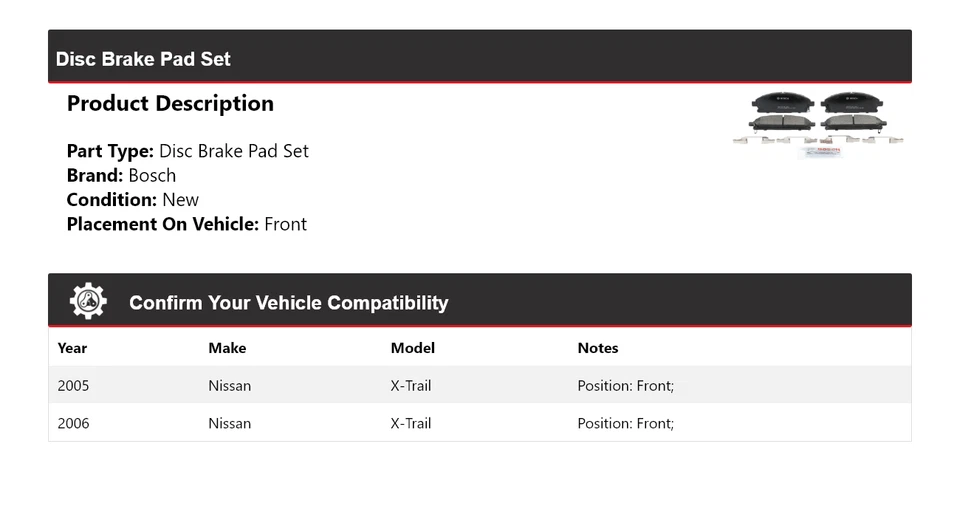Click Nissan in the 2006 row
The image size is (960, 517).
click(x=230, y=423)
